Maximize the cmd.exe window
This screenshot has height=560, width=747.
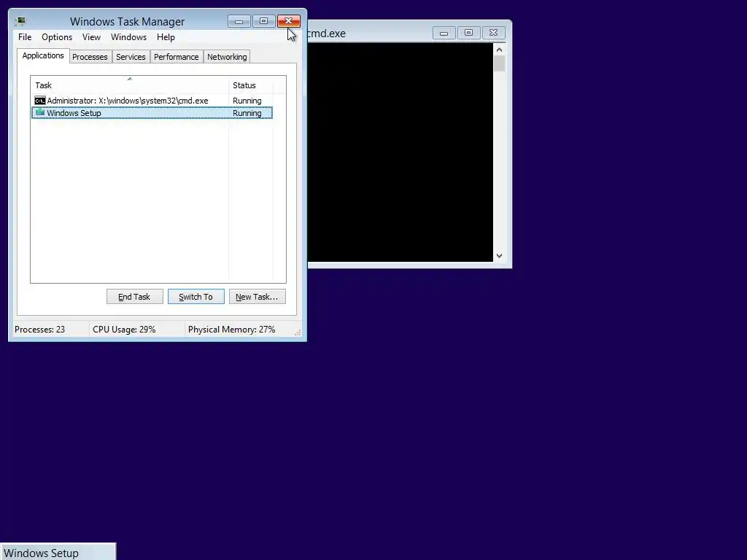[x=469, y=33]
